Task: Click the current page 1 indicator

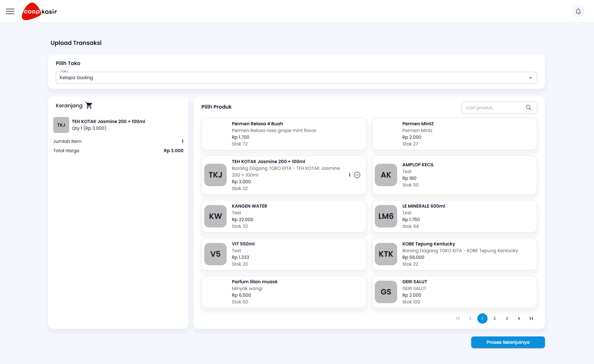Action: coord(482,318)
